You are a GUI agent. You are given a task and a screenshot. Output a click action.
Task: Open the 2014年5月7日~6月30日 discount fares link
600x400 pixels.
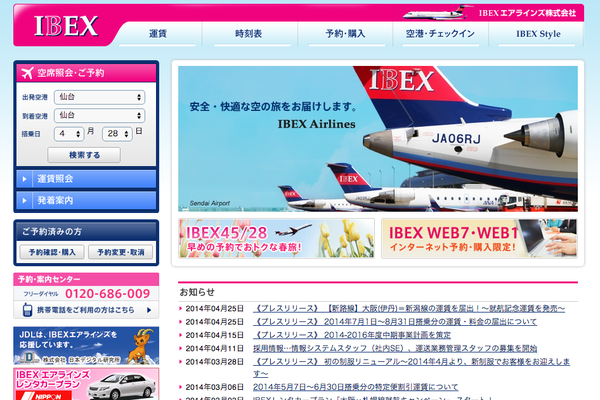tap(355, 387)
